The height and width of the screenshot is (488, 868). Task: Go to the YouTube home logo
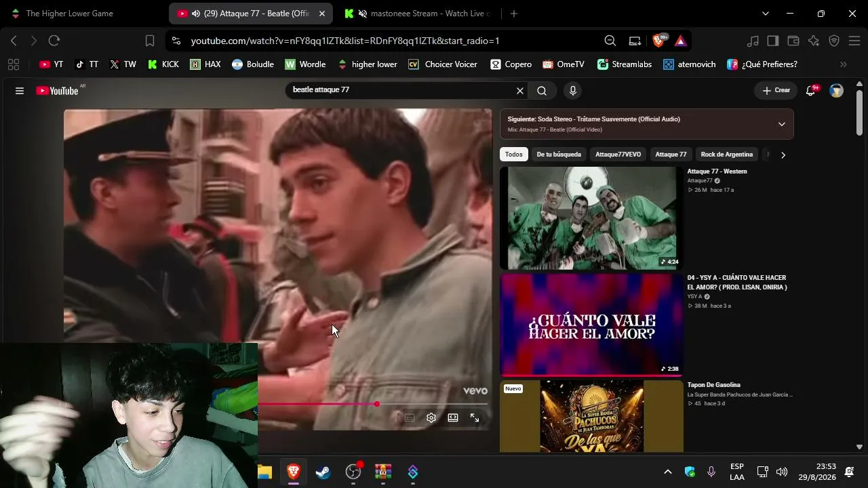click(x=57, y=91)
